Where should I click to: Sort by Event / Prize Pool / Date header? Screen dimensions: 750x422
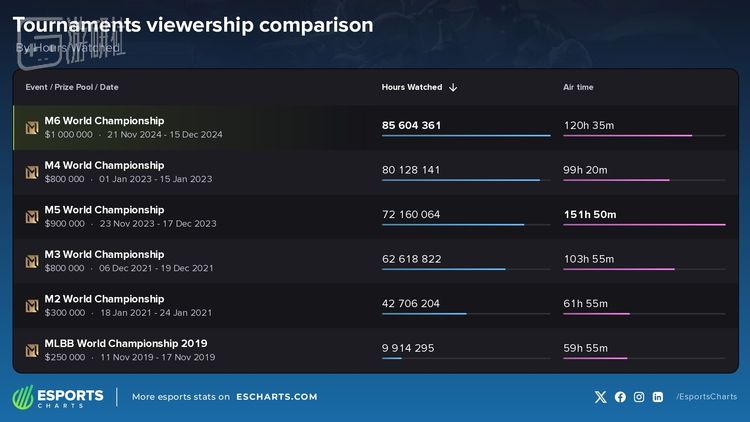point(72,88)
